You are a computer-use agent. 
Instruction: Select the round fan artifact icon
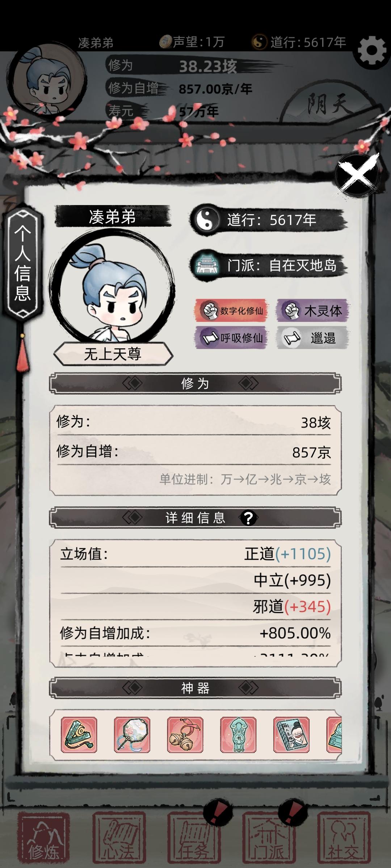pos(132,735)
